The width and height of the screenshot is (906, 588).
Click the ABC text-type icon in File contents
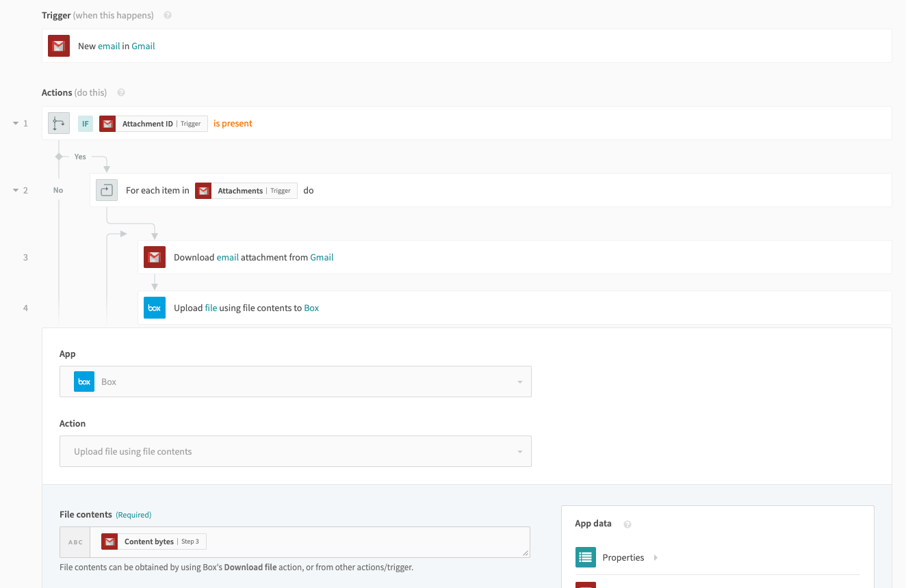click(x=75, y=542)
